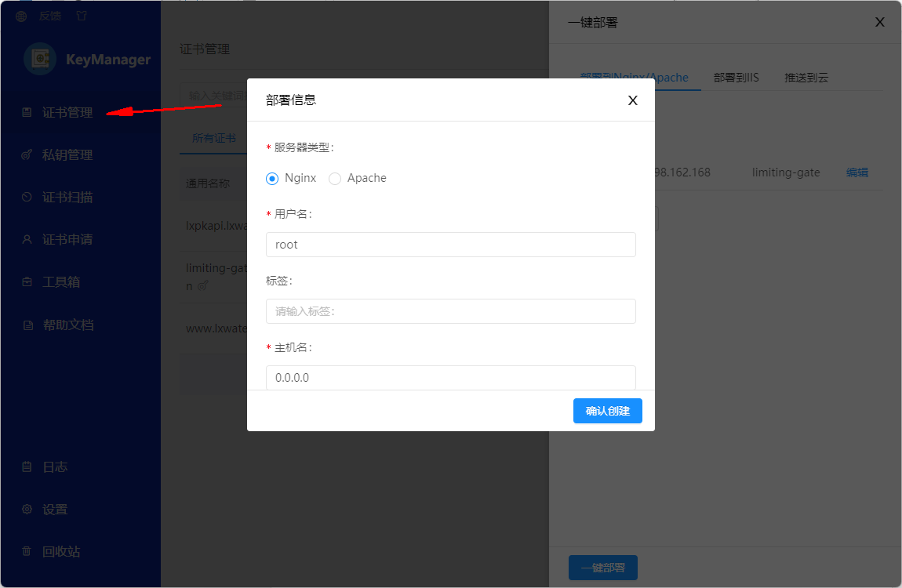The width and height of the screenshot is (902, 588).
Task: Select the Apache server type radio button
Action: tap(335, 178)
